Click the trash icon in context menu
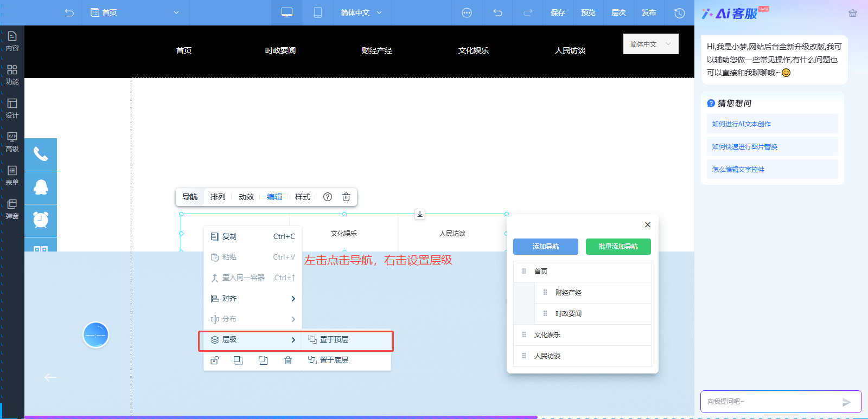The width and height of the screenshot is (868, 419). 288,360
